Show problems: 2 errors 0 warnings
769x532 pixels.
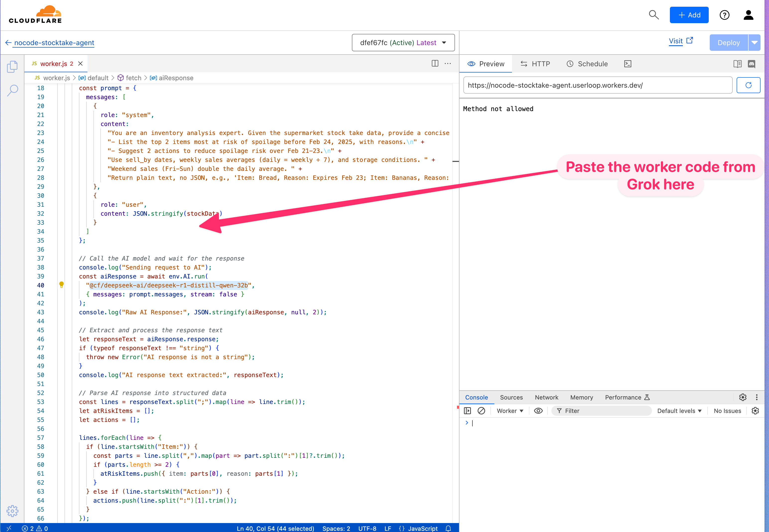tap(35, 528)
